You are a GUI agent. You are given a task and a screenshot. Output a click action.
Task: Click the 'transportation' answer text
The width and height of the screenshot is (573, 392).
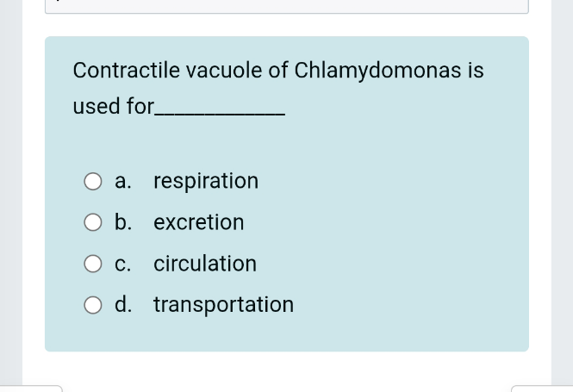point(224,305)
